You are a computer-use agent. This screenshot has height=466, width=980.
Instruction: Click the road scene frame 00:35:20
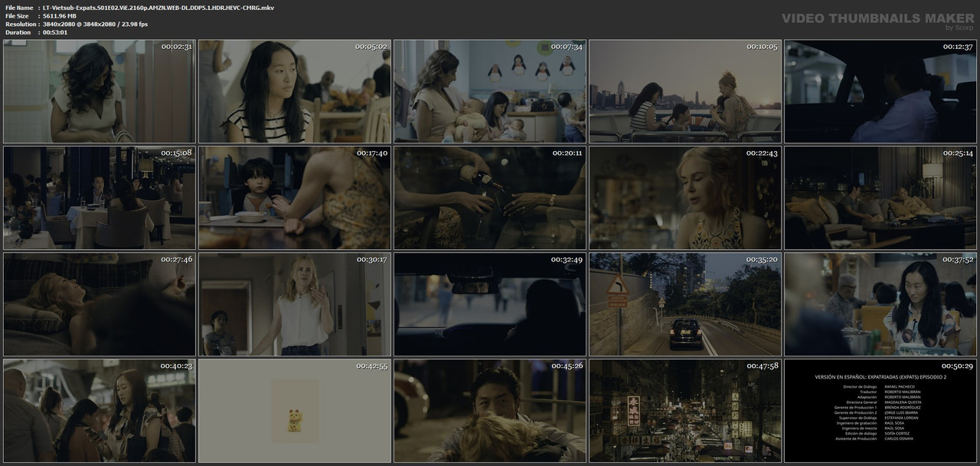click(x=685, y=304)
